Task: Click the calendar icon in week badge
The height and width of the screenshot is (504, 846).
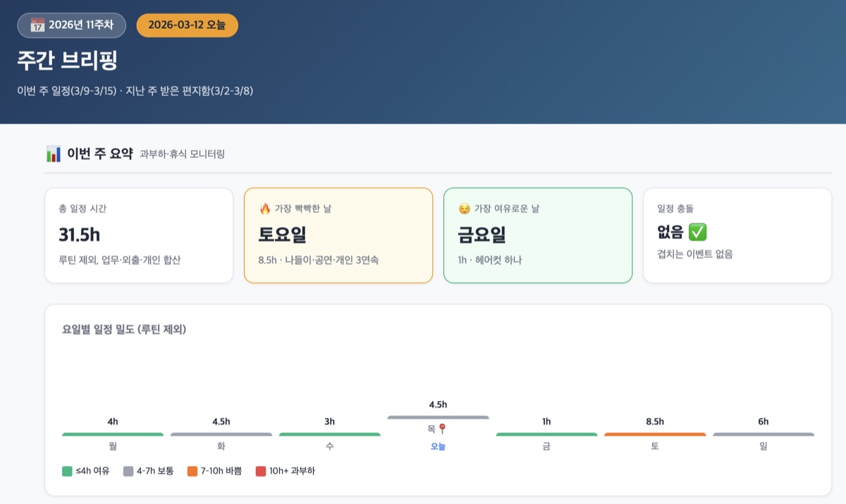Action: click(x=37, y=25)
